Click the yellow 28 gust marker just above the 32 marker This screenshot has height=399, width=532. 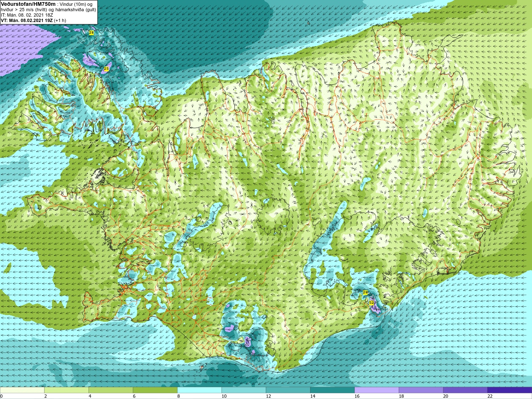[x=365, y=293]
